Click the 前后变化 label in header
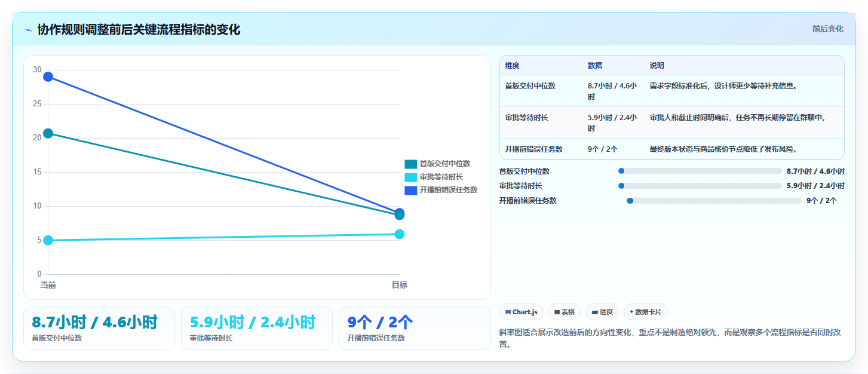868x374 pixels. click(827, 29)
